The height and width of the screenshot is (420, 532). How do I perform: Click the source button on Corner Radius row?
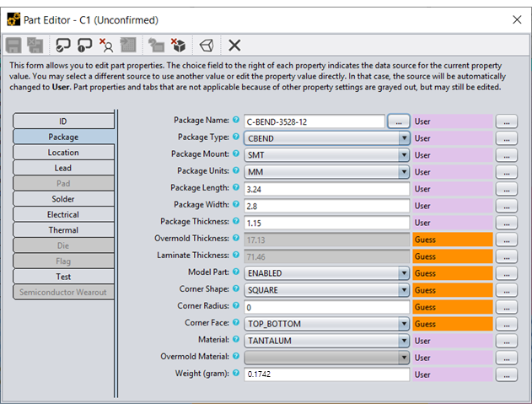pyautogui.click(x=507, y=307)
